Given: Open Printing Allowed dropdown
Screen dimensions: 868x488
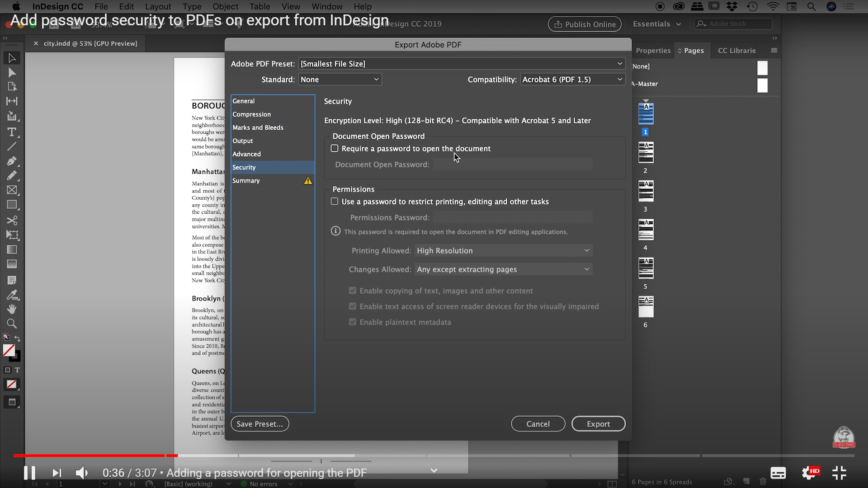Looking at the screenshot, I should [x=503, y=250].
